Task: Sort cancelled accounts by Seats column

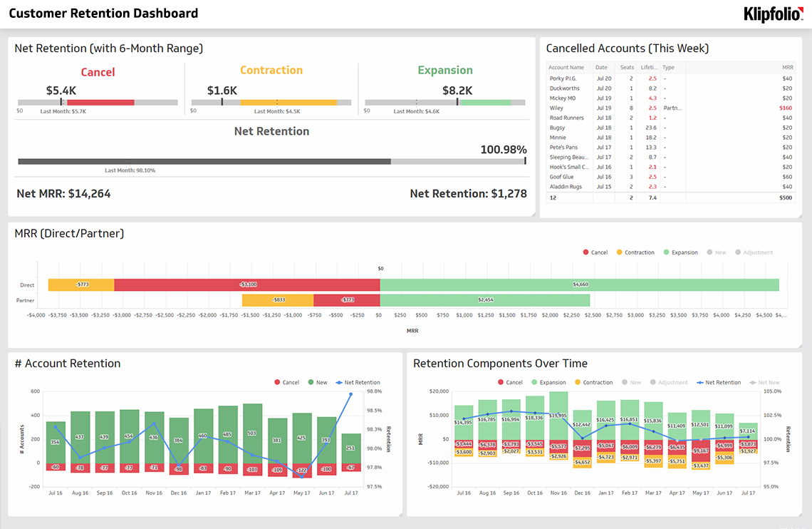Action: click(x=627, y=67)
